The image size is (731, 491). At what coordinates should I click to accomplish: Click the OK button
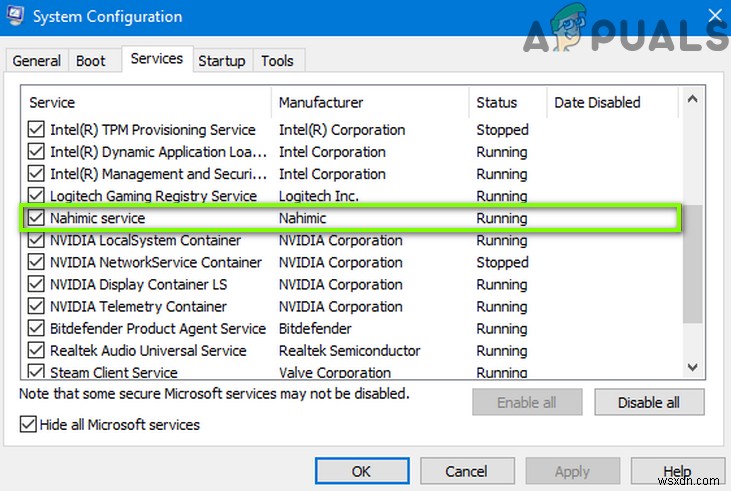point(361,471)
